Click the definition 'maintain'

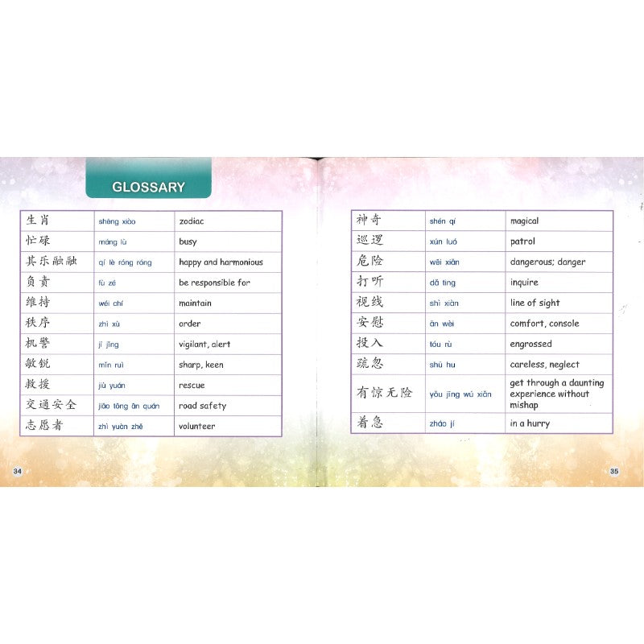(195, 303)
